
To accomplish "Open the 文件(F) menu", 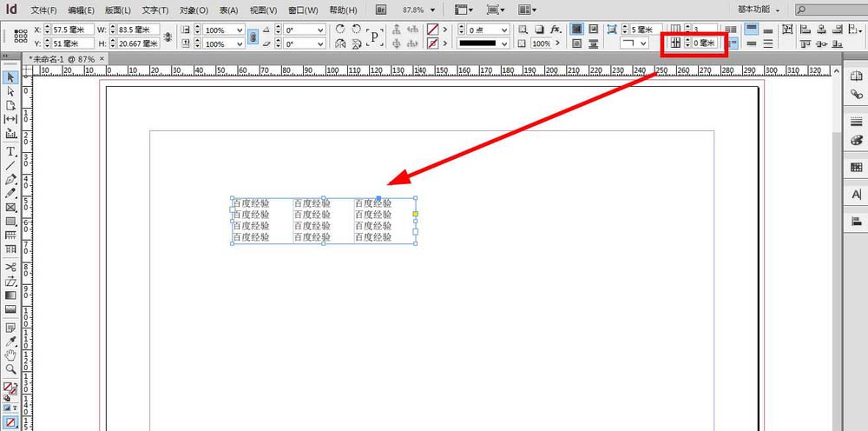I will (43, 10).
